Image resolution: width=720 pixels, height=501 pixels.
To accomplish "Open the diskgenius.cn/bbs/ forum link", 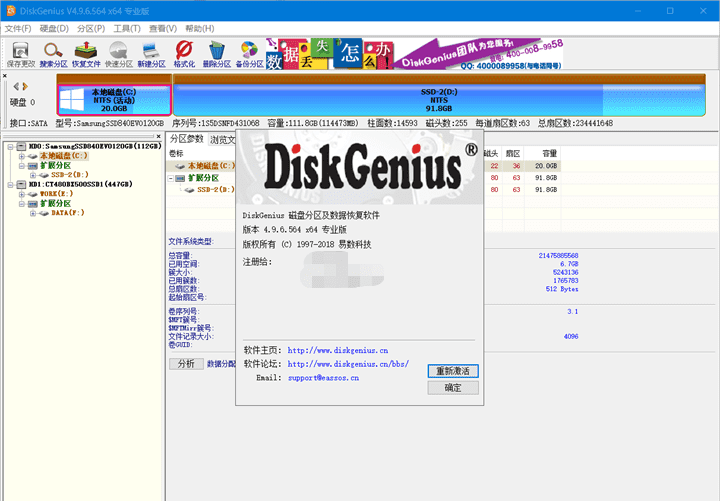I will tap(348, 364).
